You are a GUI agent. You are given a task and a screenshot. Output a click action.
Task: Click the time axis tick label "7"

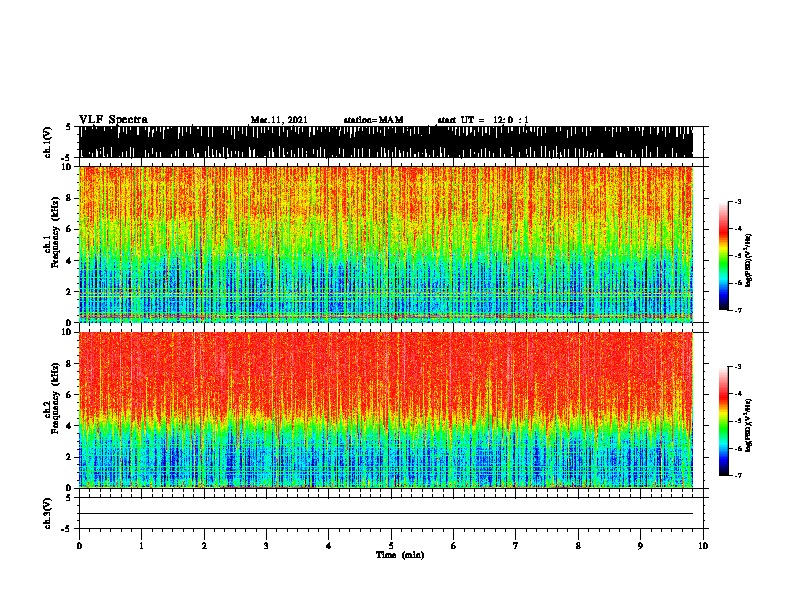[516, 546]
